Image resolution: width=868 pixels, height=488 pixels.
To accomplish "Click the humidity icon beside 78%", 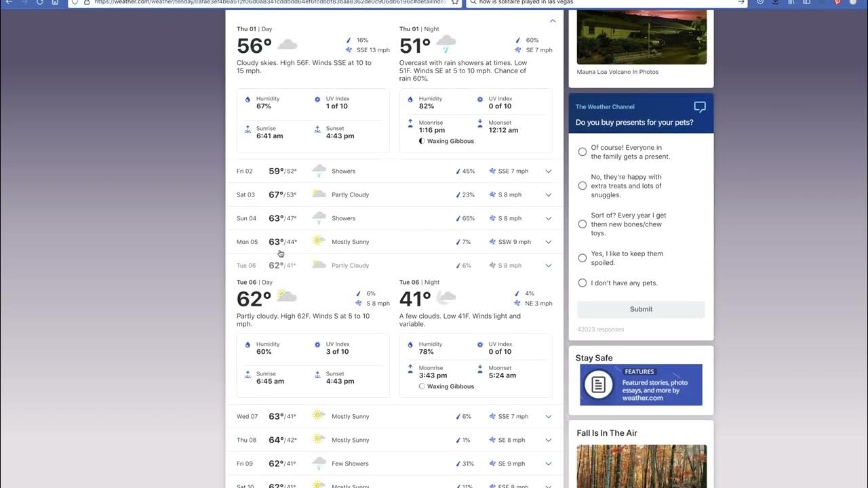I will (x=410, y=345).
